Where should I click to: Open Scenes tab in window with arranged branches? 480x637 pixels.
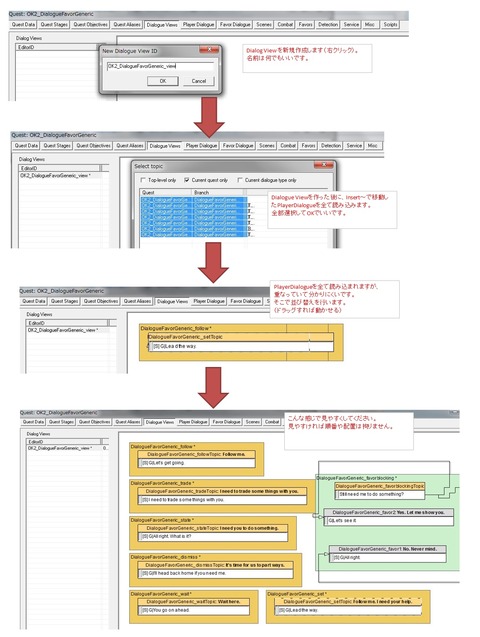point(252,422)
